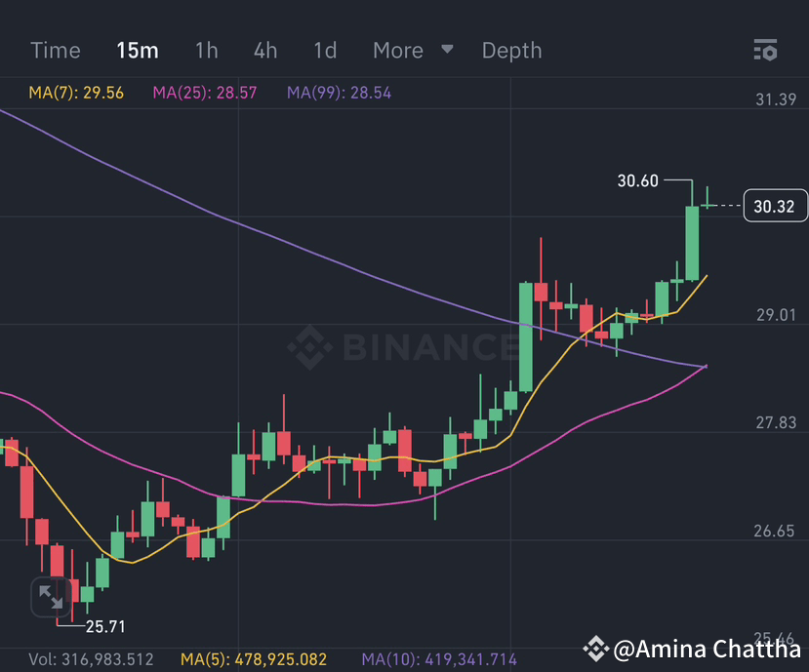Viewport: 809px width, 672px height.
Task: Expand the More menu chevron arrow
Action: click(447, 50)
